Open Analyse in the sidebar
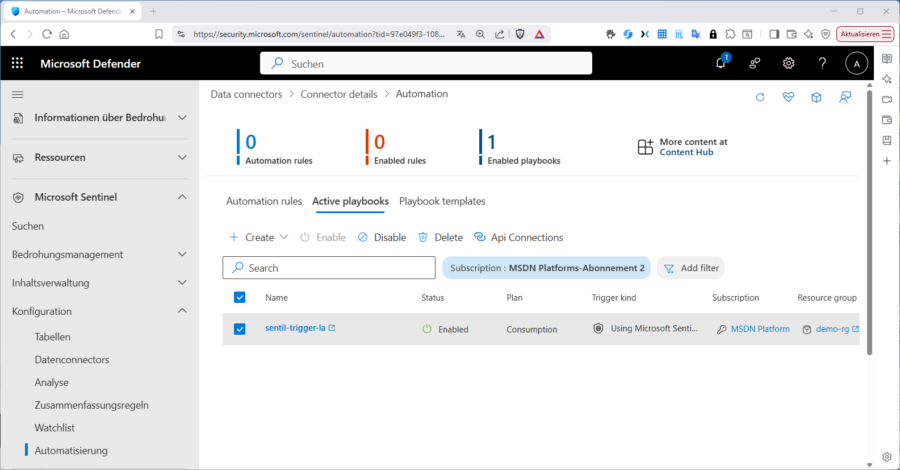This screenshot has width=900, height=470. tap(51, 382)
